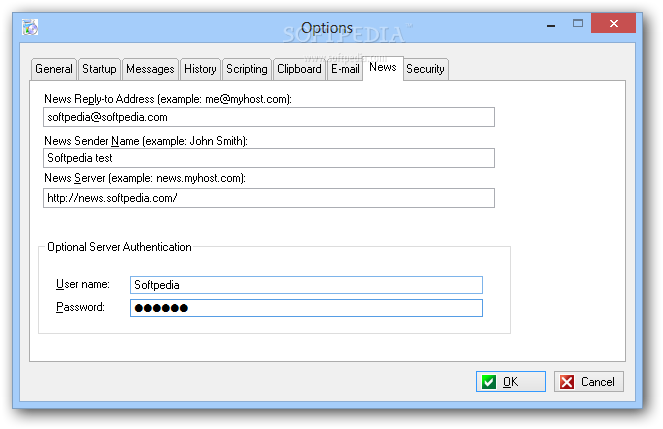Image resolution: width=663 pixels, height=429 pixels.
Task: Focus the User name input field
Action: (x=306, y=285)
